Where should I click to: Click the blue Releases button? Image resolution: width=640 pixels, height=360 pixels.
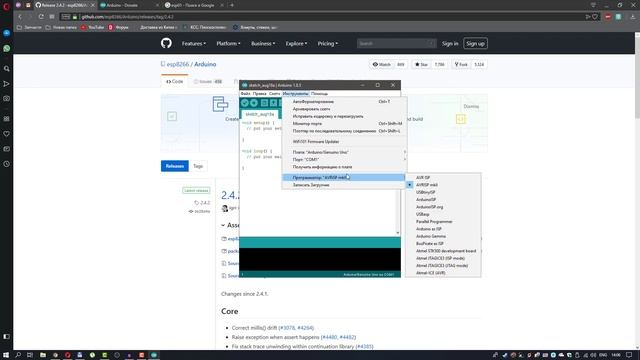[x=175, y=166]
